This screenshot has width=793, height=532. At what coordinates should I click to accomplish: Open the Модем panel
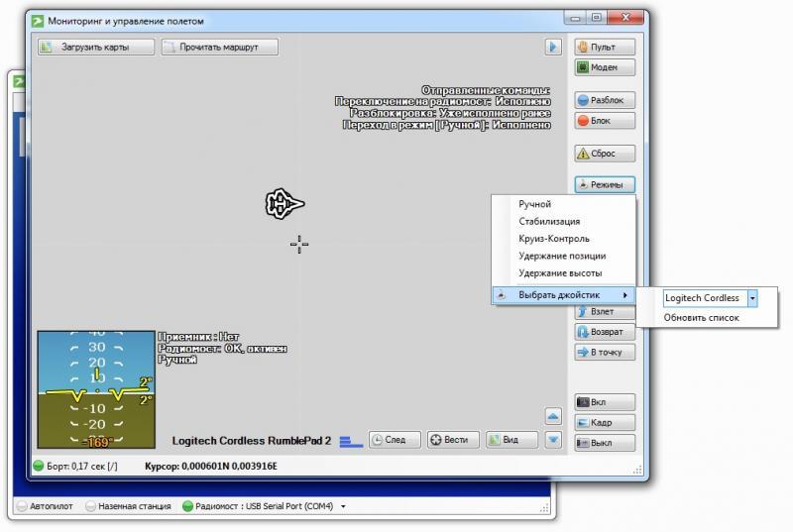point(604,67)
